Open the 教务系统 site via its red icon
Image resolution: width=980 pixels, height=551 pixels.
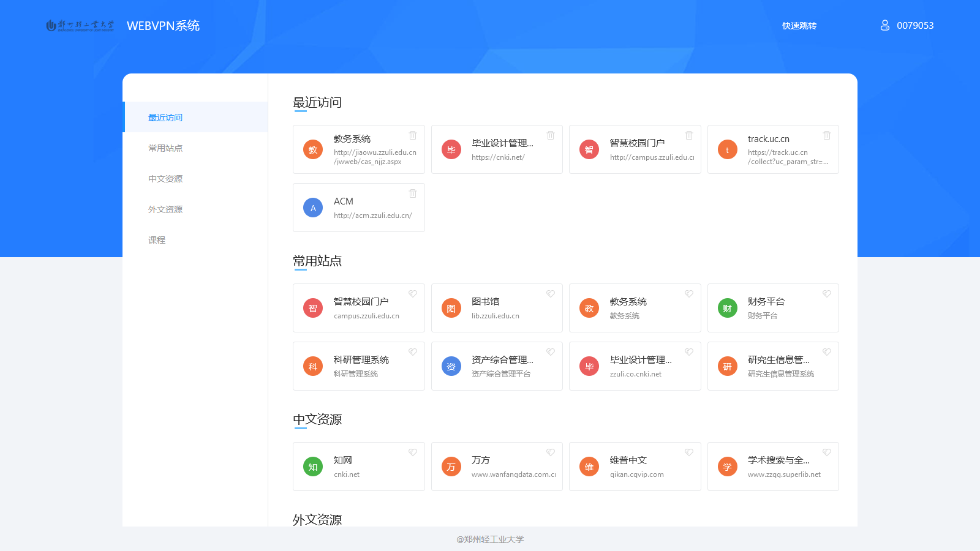point(589,308)
